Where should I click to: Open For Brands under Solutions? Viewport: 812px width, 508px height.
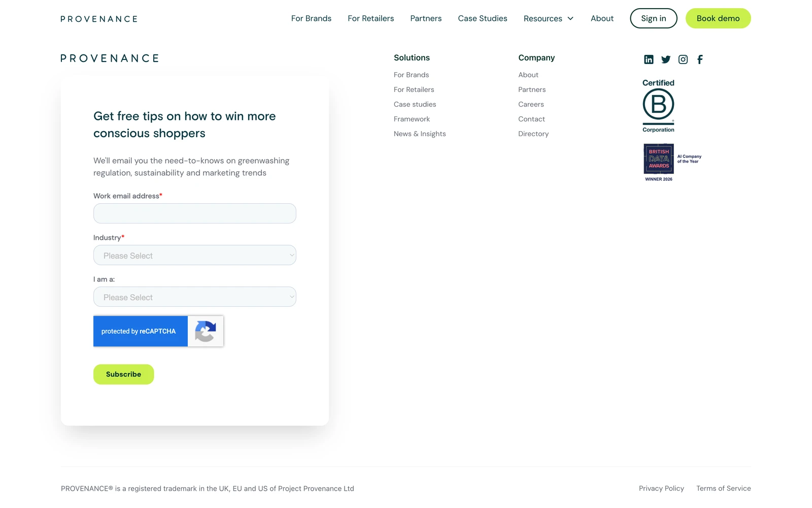click(x=411, y=75)
